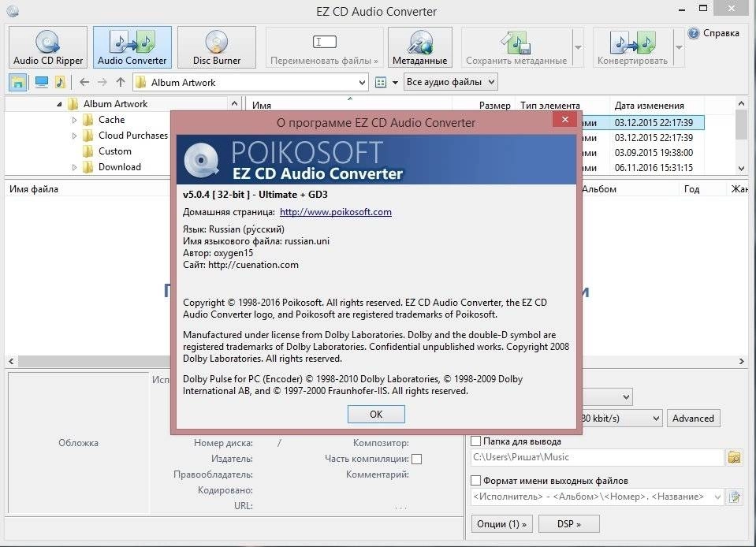The width and height of the screenshot is (756, 547).
Task: Open the Метаданные tool
Action: pos(419,47)
